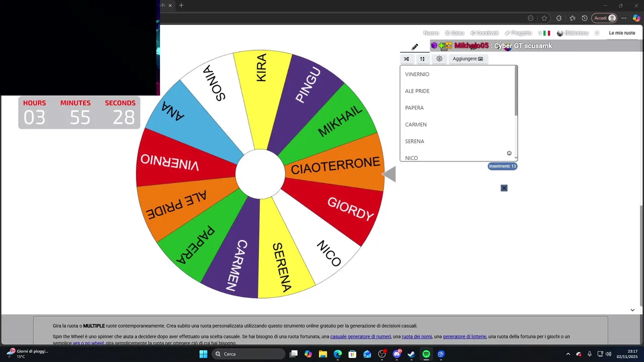Open generatore di lotterie link
The image size is (644, 362).
click(x=464, y=337)
